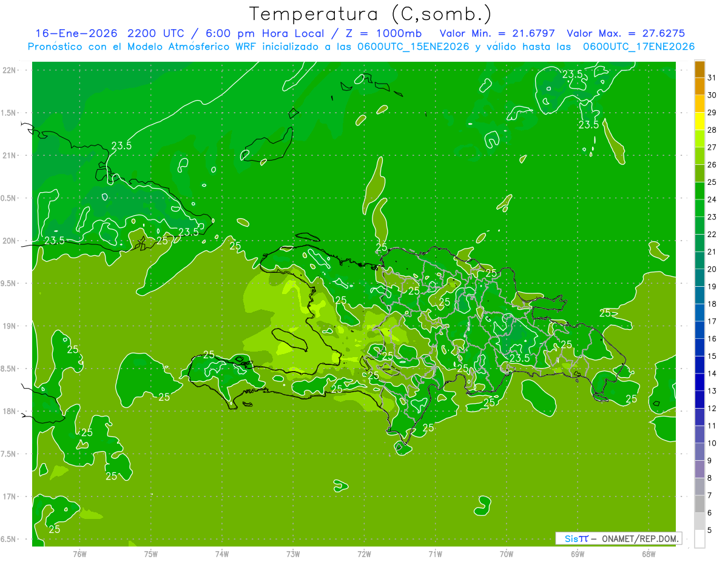Click the '1.5N' latitude label
The image size is (728, 562).
pyautogui.click(x=9, y=113)
